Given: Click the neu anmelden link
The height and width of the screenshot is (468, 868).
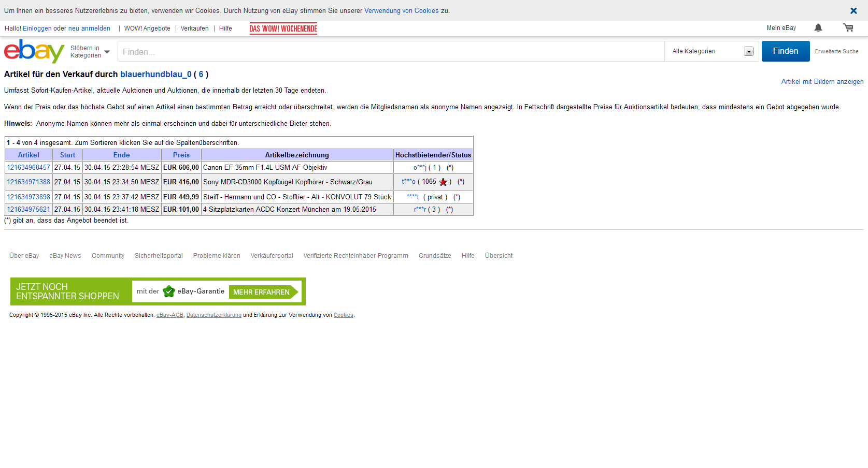Looking at the screenshot, I should (x=89, y=28).
